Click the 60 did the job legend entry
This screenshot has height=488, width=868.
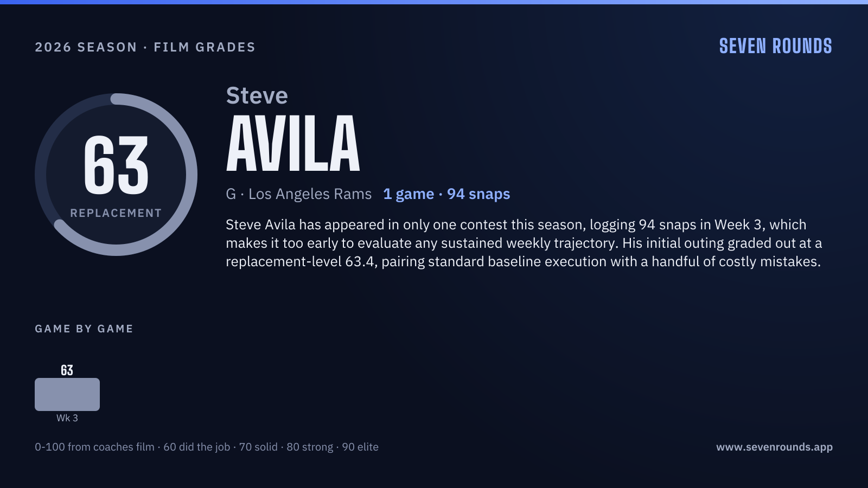click(x=197, y=447)
